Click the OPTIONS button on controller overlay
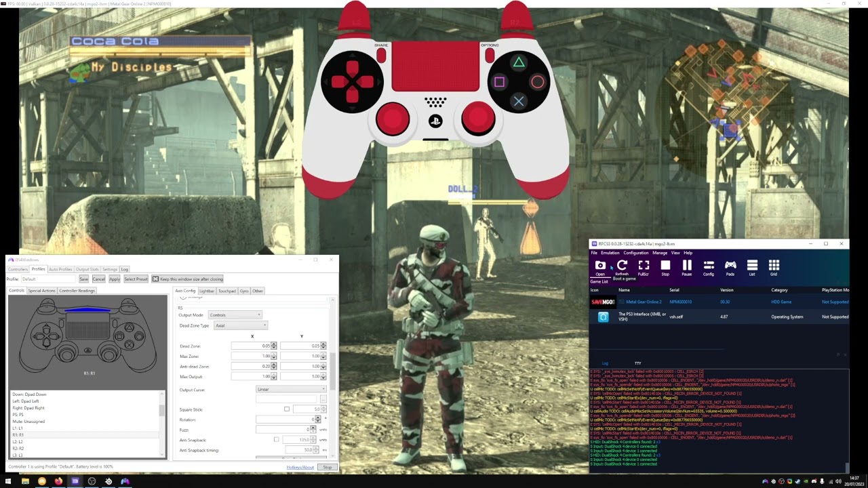Screen dimensions: 868x488 pyautogui.click(x=490, y=54)
